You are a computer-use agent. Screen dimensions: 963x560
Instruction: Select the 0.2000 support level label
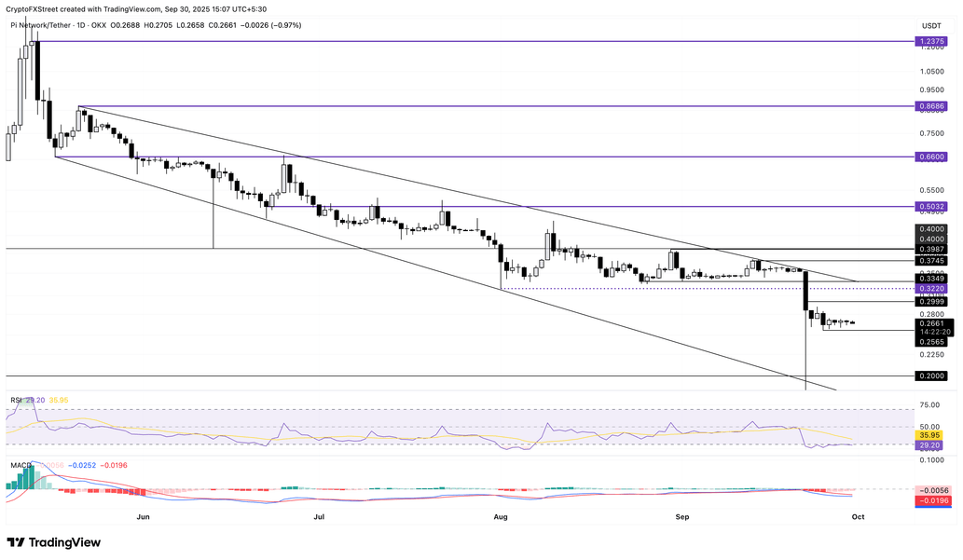932,375
